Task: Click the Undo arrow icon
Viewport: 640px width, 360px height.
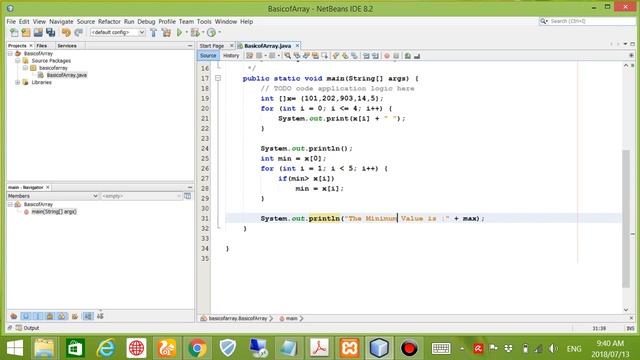Action: (x=66, y=32)
